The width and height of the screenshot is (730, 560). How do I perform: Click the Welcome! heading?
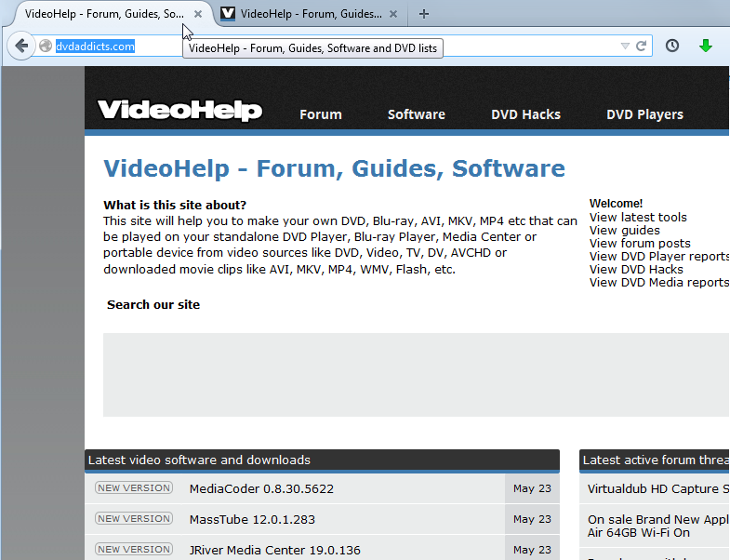coord(616,203)
